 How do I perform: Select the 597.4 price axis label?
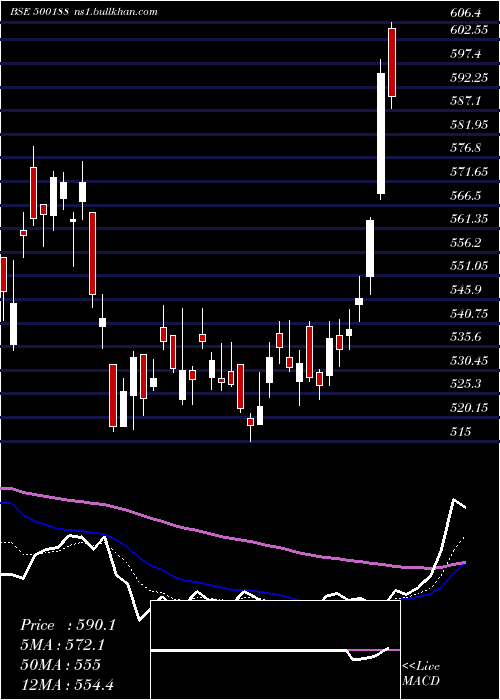pos(466,54)
